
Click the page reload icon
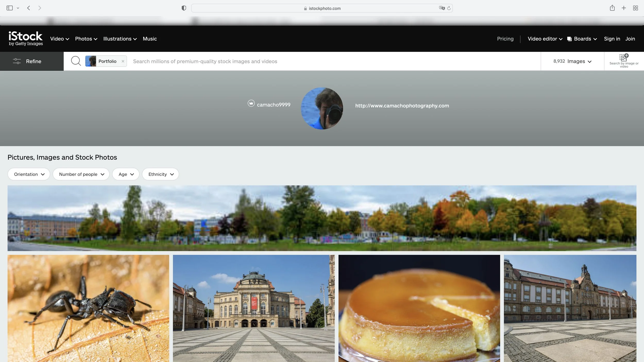coord(449,8)
